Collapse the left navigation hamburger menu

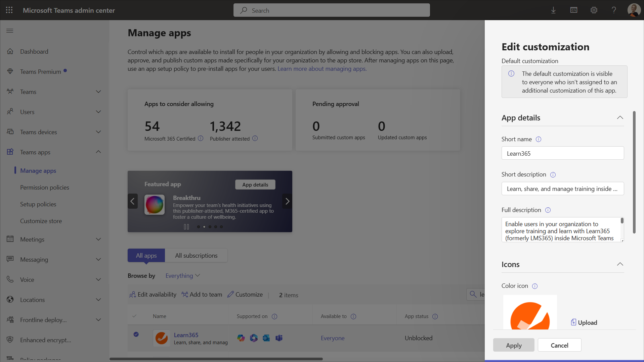tap(10, 31)
